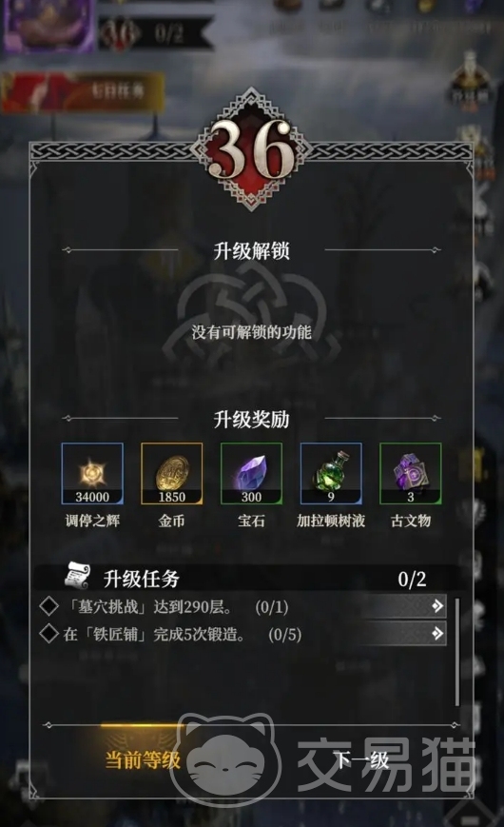Click the scroll icon beside 升级任务

tap(77, 576)
